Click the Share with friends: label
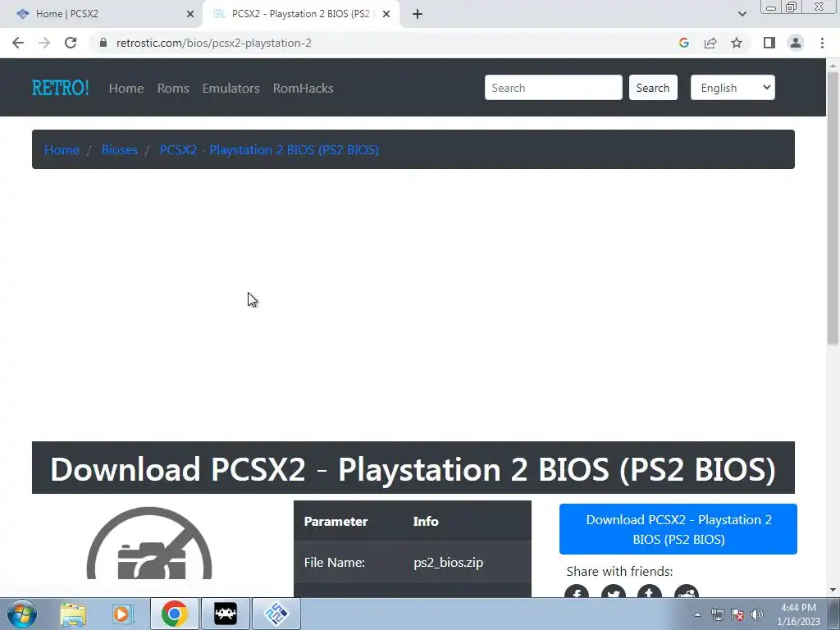Viewport: 840px width, 630px height. coord(619,571)
